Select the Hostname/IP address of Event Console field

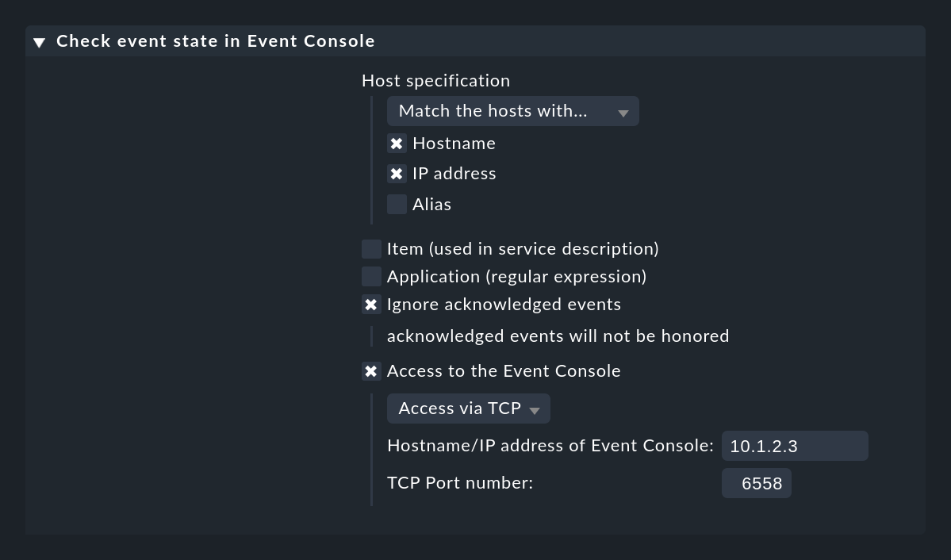(x=794, y=446)
